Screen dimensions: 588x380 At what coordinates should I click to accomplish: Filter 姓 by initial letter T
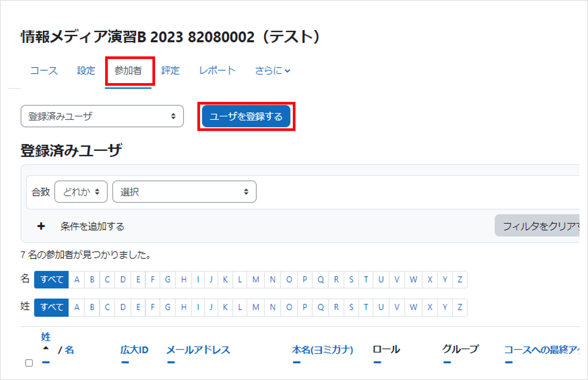(x=366, y=307)
